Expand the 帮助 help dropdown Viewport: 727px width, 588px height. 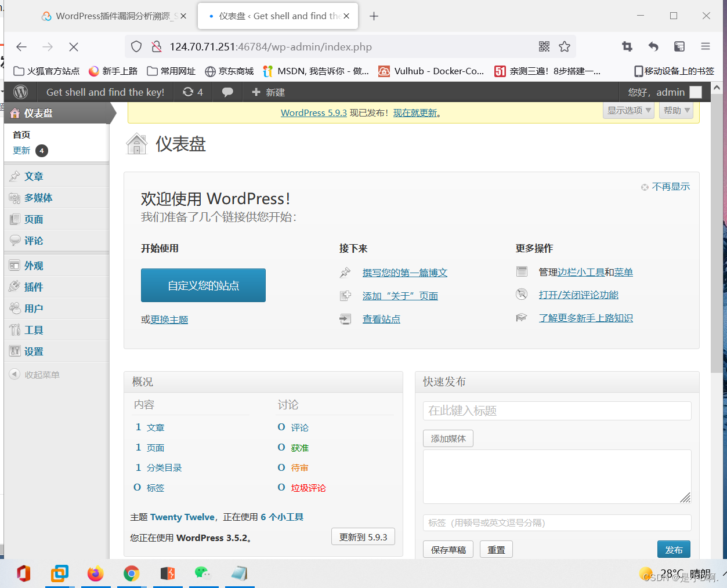click(x=677, y=110)
